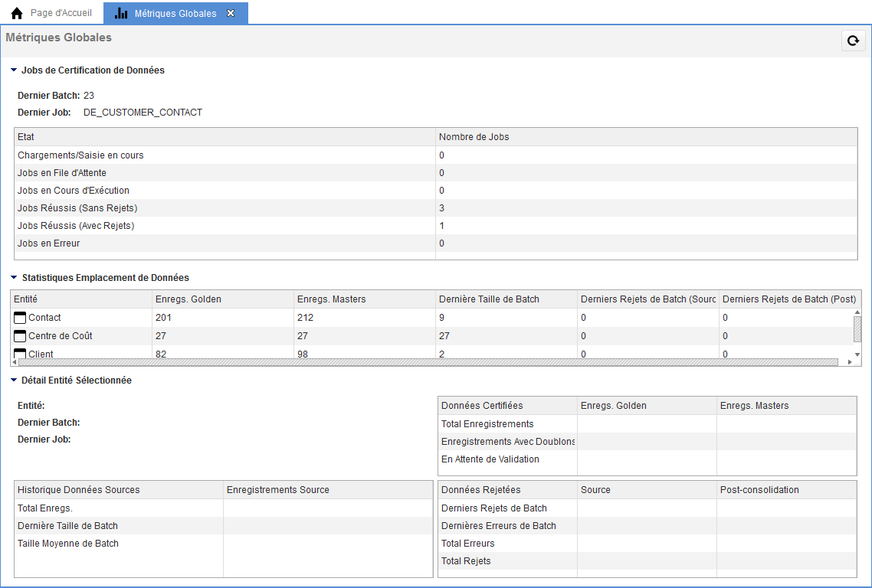Screen dimensions: 872x588
Task: Click the entity table scroll up arrow
Action: point(857,312)
